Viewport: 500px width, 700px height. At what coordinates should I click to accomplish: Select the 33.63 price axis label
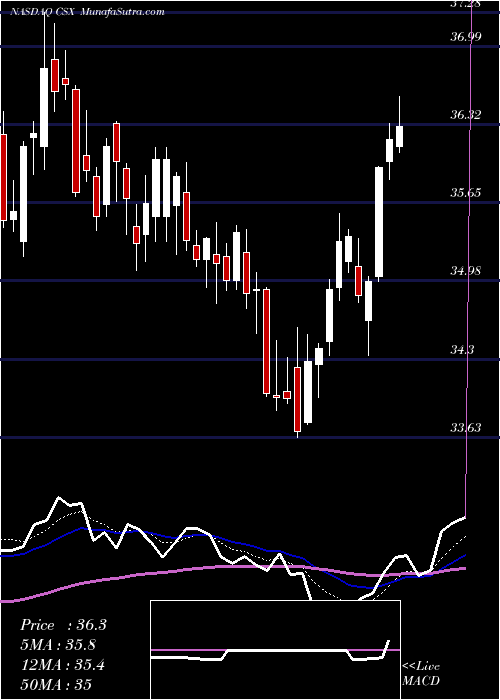[x=466, y=428]
